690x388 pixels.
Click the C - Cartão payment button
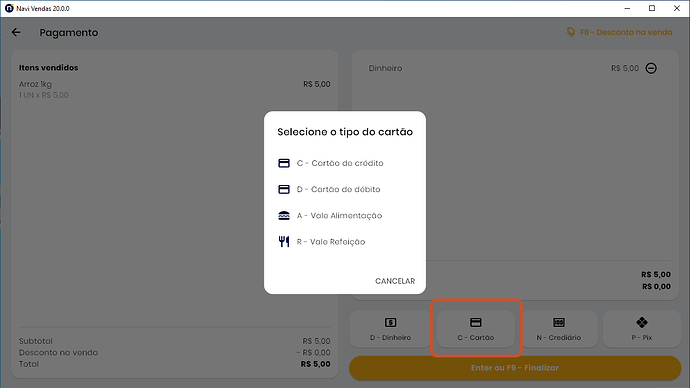coord(476,329)
